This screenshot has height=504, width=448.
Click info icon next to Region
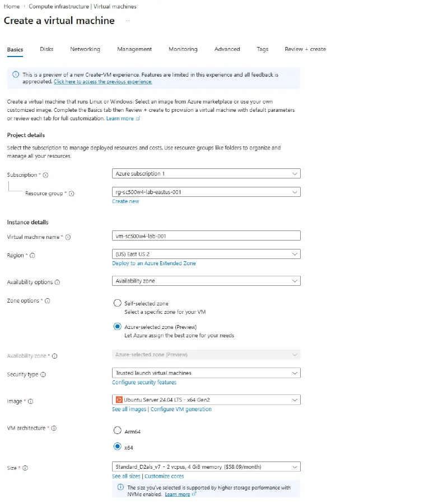click(32, 256)
